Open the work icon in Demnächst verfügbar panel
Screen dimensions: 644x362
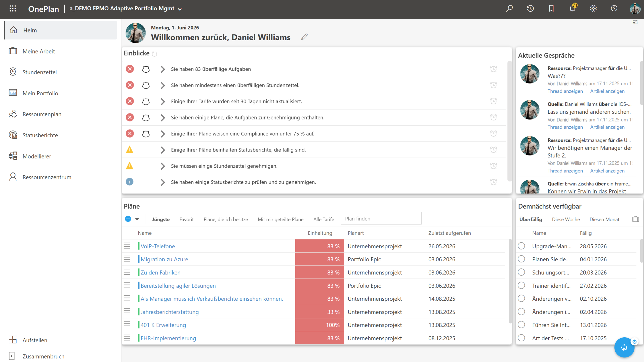pos(635,219)
